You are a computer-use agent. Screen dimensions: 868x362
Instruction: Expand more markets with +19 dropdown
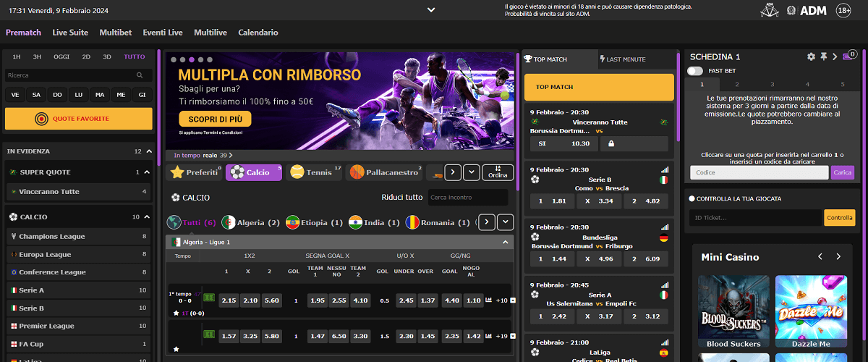click(513, 336)
